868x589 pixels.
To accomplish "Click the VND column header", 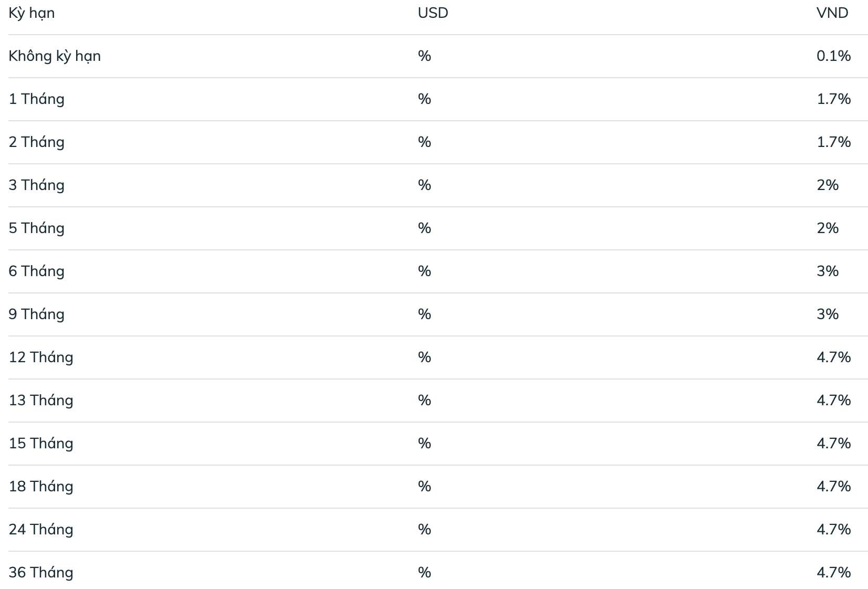I will pos(832,13).
